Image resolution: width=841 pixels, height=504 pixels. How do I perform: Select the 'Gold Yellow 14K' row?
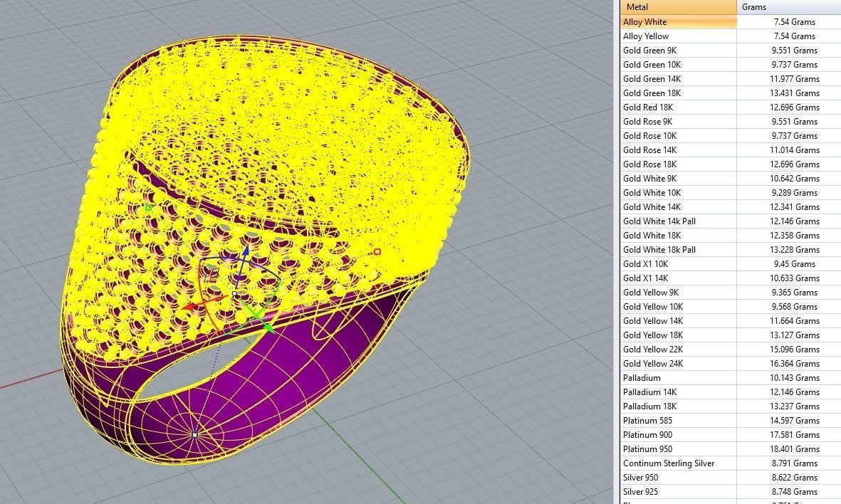click(x=731, y=320)
